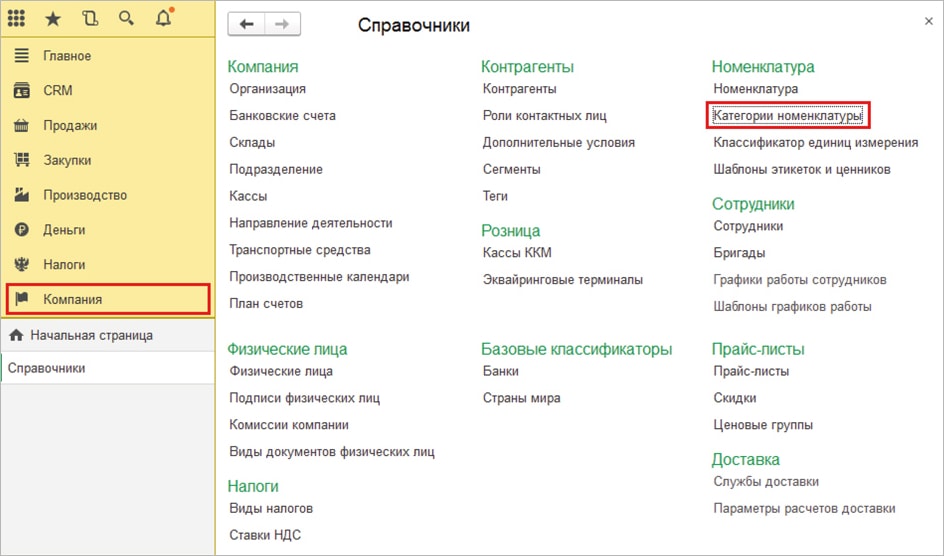This screenshot has width=944, height=556.
Task: Click the Search magnifier icon
Action: tap(126, 18)
